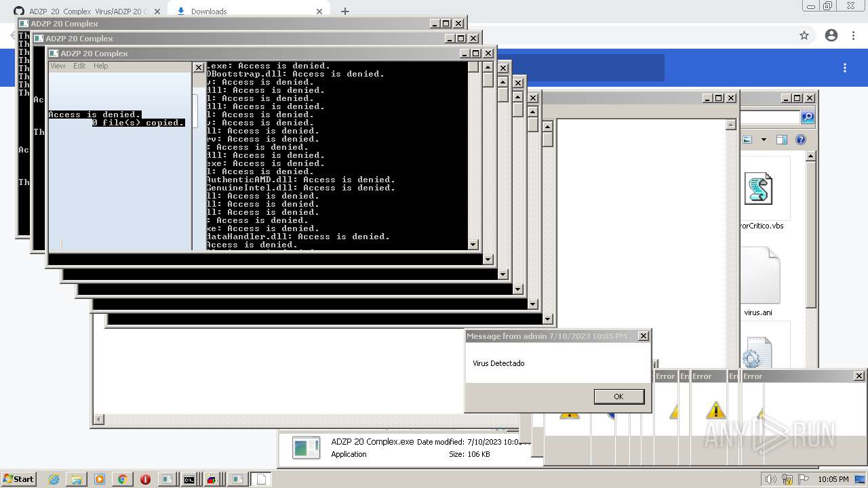Click the white window's left scroll arrow
The height and width of the screenshot is (488, 868).
coord(98,420)
